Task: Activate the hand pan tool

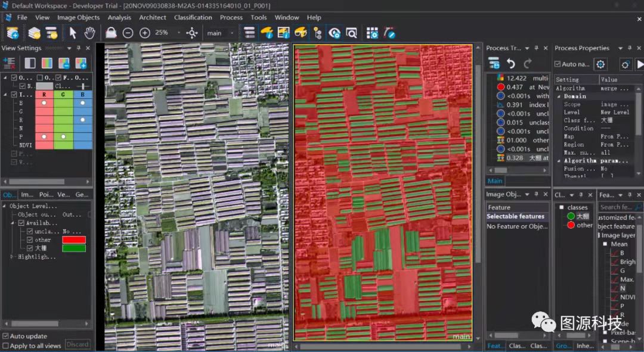Action: pos(89,33)
